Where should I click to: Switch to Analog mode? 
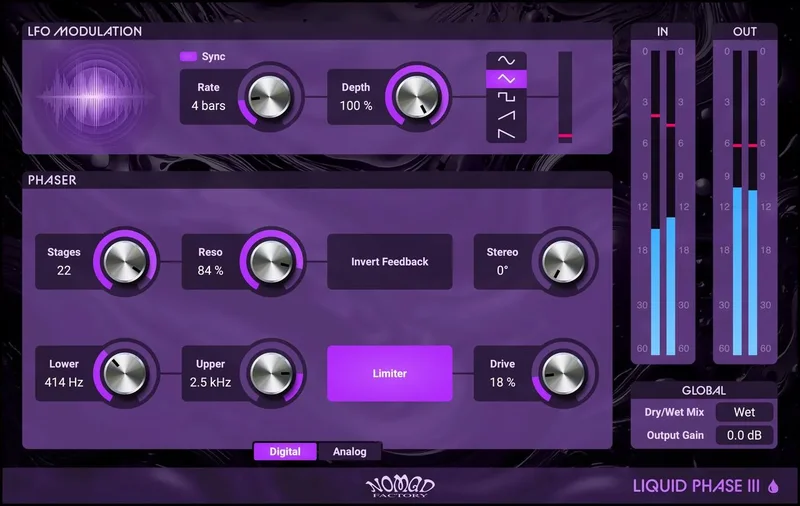click(x=349, y=451)
